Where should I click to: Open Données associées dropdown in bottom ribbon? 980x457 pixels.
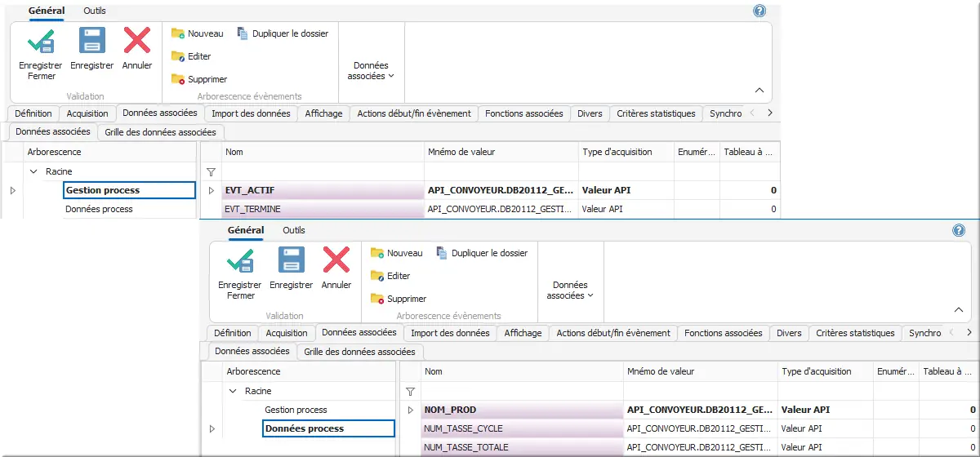[x=570, y=290]
